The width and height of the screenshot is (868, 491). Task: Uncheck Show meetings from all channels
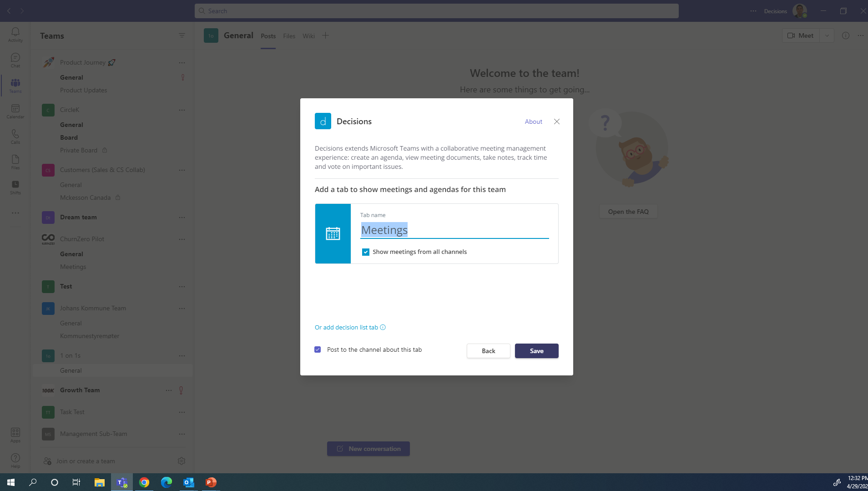tap(366, 252)
